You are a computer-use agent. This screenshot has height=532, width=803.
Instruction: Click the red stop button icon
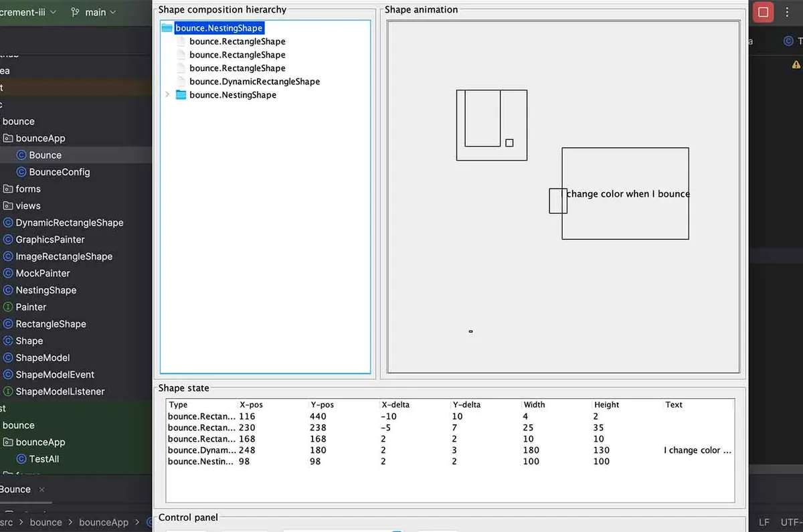click(763, 12)
